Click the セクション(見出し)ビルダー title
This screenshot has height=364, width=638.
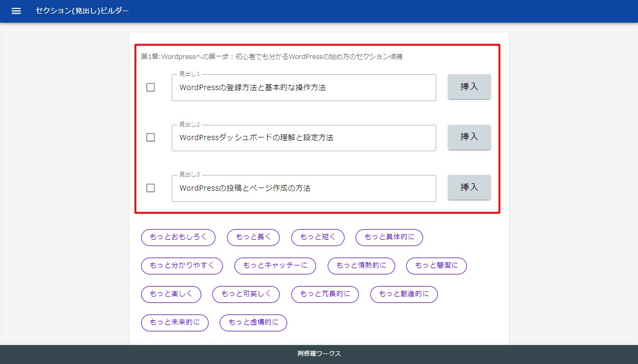click(x=82, y=11)
